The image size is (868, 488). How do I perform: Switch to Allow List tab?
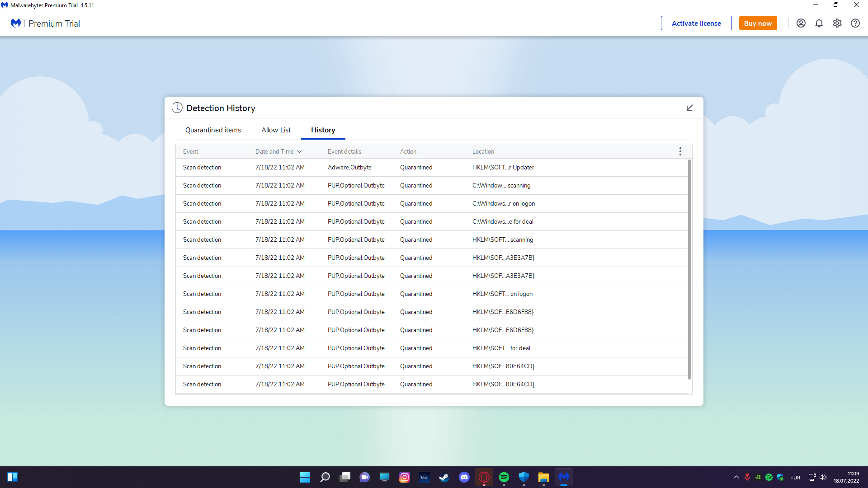[276, 130]
